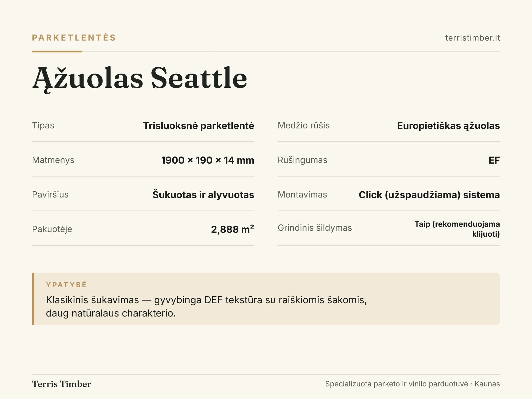The width and height of the screenshot is (532, 399).
Task: Click the Tipas label
Action: 43,125
